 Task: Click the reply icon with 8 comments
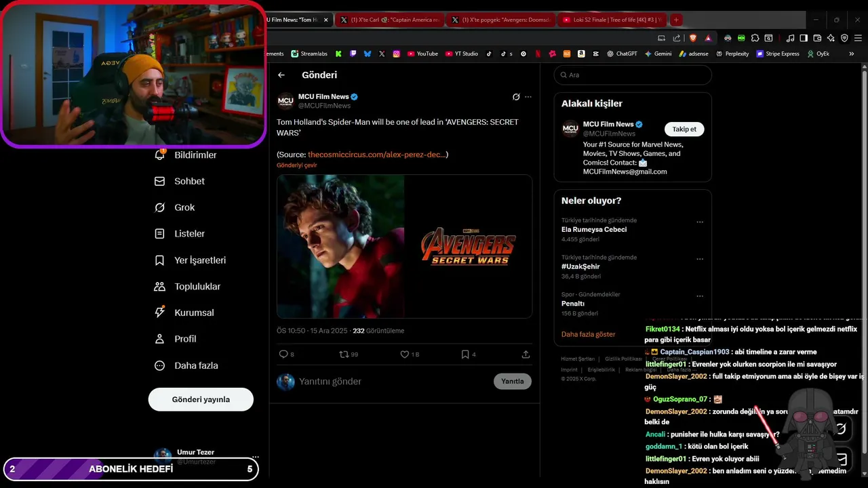point(286,354)
